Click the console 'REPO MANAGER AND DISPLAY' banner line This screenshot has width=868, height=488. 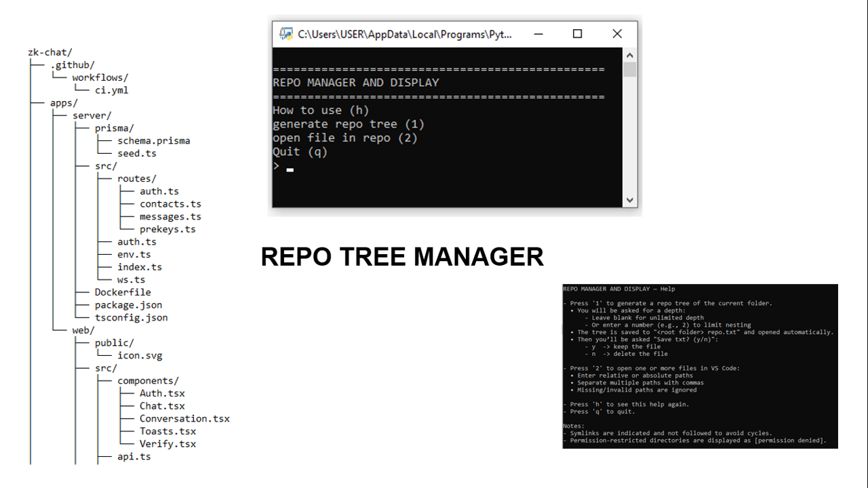356,83
